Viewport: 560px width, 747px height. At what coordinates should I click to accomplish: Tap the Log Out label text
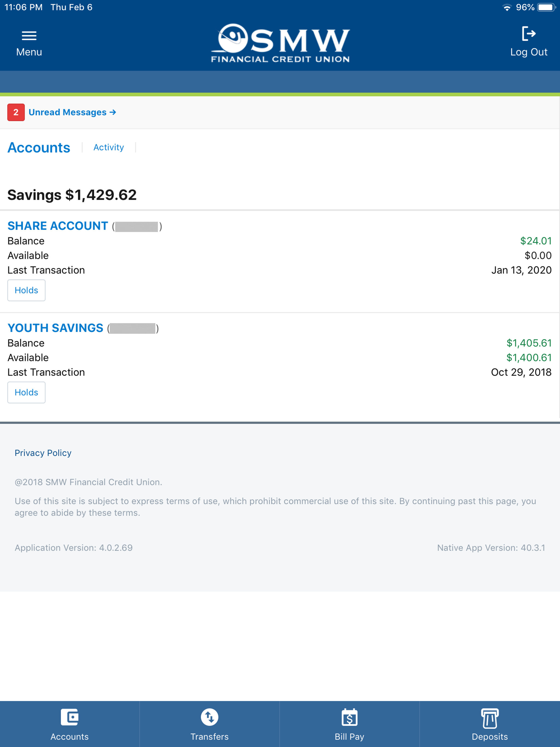(529, 52)
